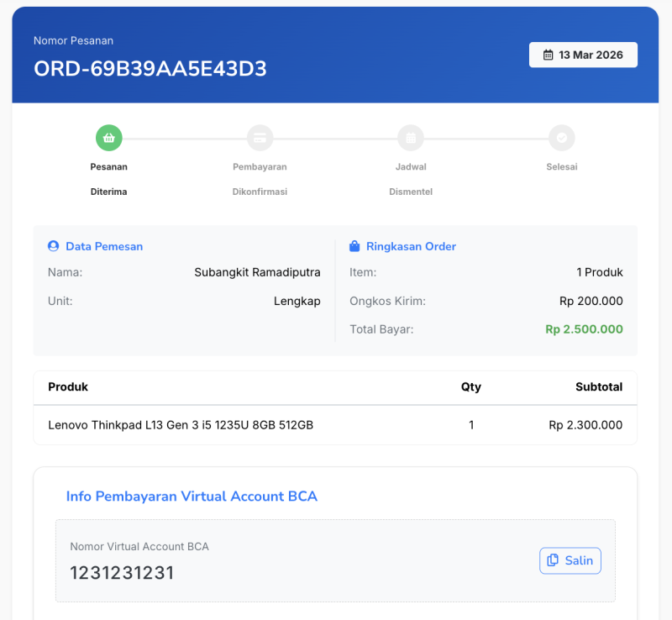
Task: Click the name Subangkit Ramadiputra
Action: pyautogui.click(x=257, y=272)
